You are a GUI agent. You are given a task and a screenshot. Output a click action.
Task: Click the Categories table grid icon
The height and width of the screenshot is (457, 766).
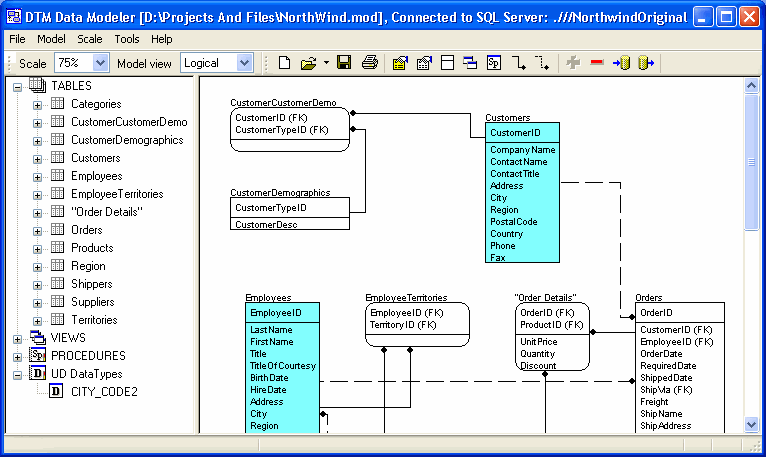58,103
